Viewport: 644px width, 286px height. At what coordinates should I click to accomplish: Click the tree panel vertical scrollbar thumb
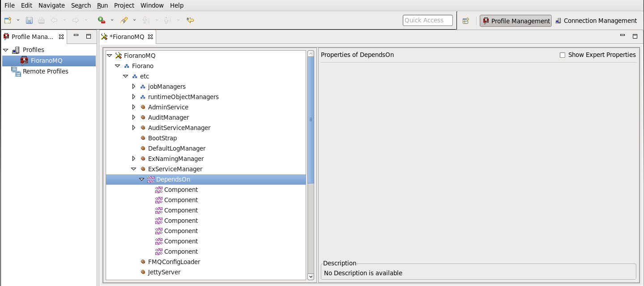311,120
